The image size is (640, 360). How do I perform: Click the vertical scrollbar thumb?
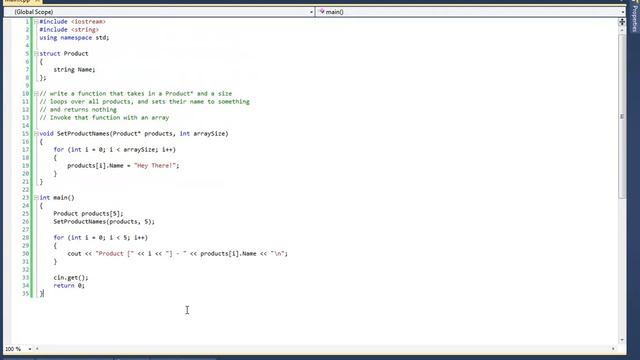[622, 116]
